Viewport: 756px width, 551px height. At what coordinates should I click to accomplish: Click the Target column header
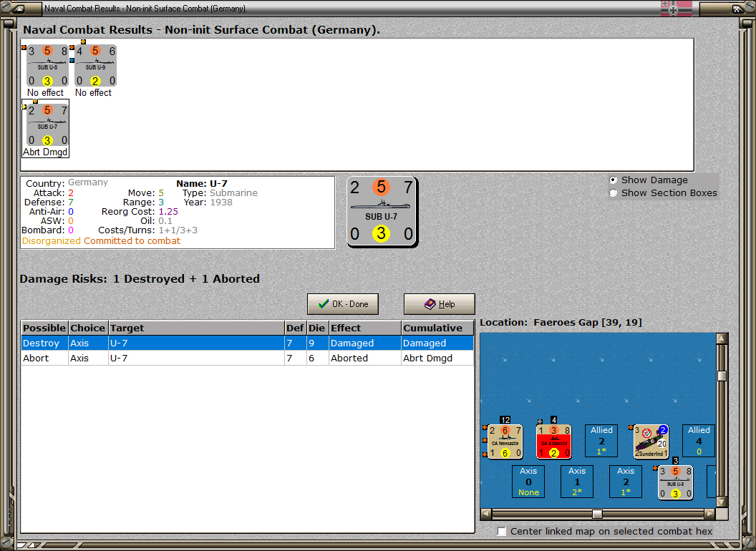196,328
